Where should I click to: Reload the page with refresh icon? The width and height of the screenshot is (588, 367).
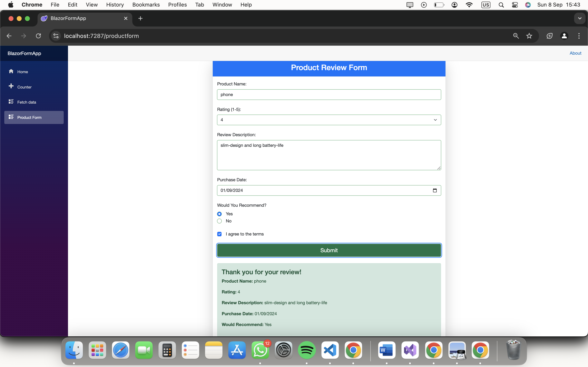tap(38, 36)
